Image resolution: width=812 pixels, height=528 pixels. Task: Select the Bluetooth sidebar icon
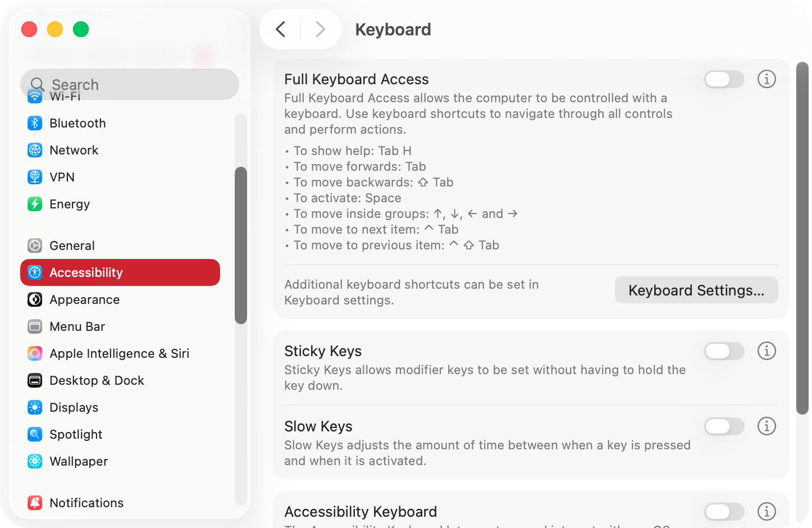pyautogui.click(x=35, y=123)
